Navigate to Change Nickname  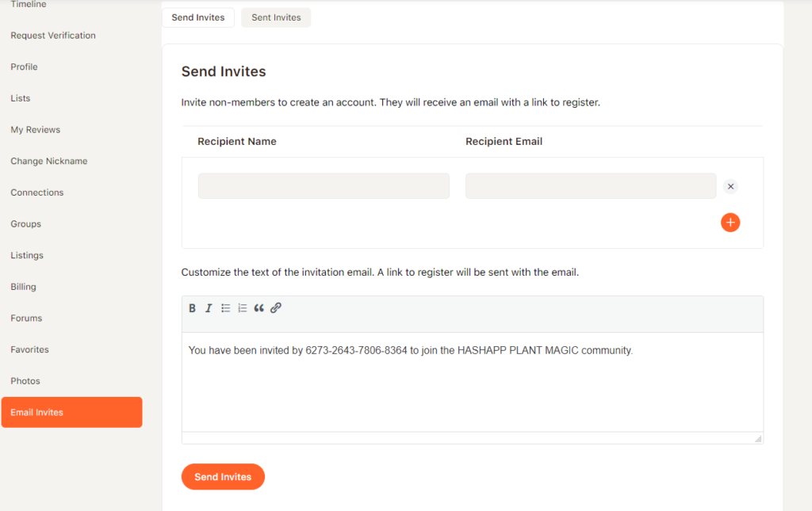click(49, 162)
